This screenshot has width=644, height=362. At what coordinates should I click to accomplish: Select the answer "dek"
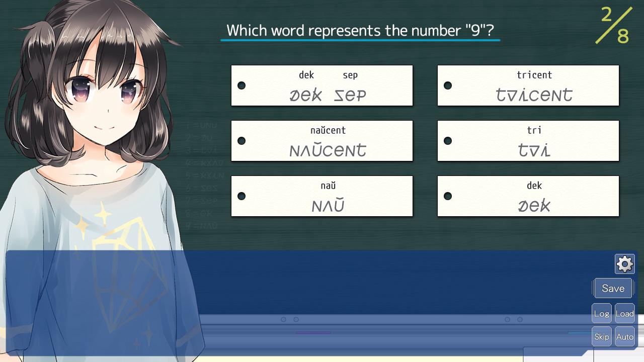(x=528, y=196)
